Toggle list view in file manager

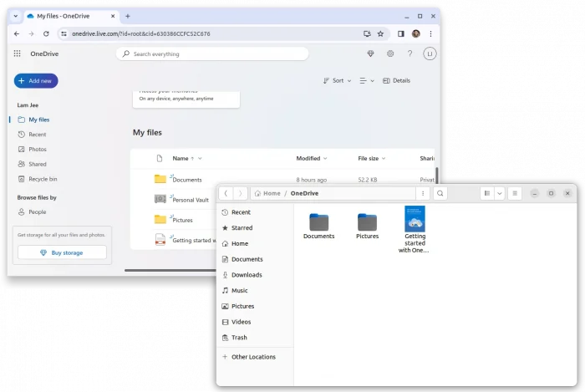click(486, 193)
